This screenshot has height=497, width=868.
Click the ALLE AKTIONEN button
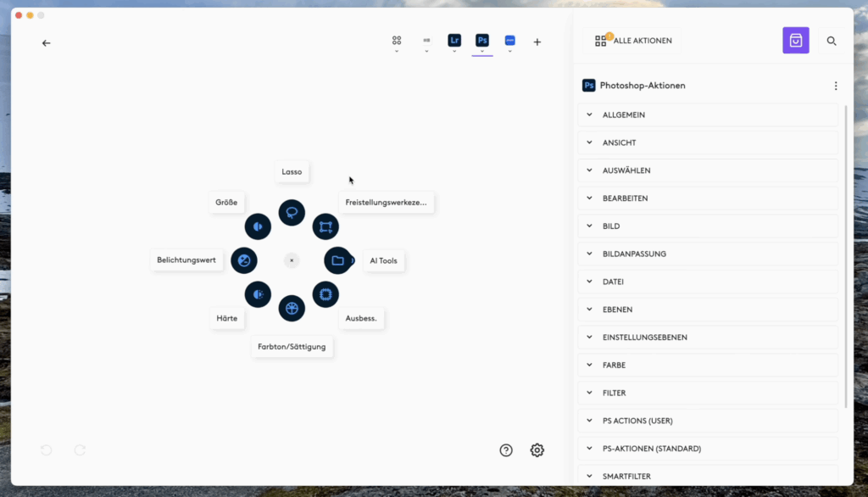click(x=632, y=41)
